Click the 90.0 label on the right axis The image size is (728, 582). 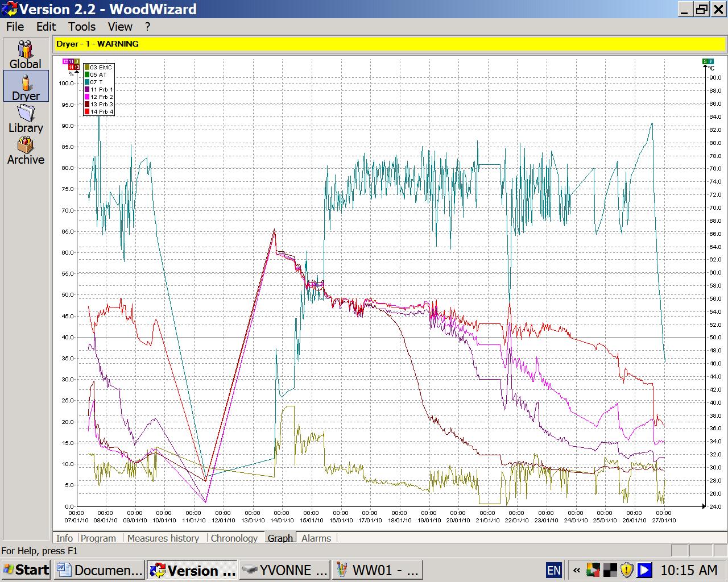pyautogui.click(x=715, y=78)
